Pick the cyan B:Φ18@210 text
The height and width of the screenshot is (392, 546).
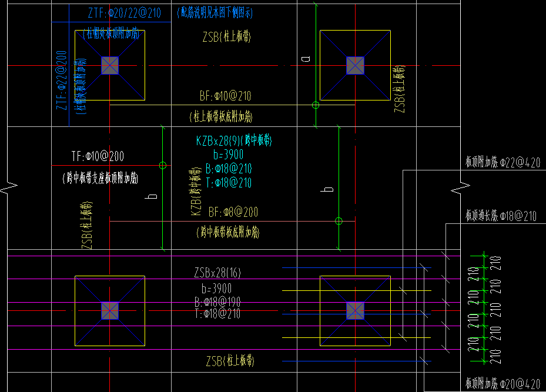coord(229,169)
